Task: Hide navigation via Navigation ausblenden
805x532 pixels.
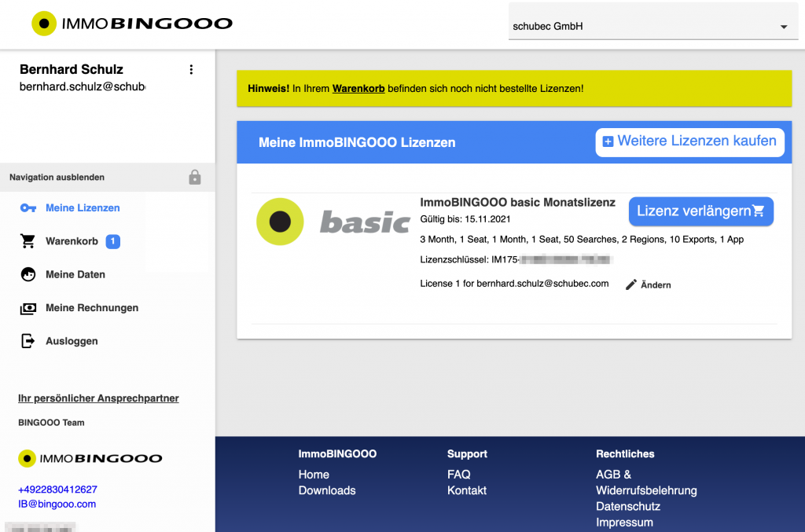Action: 57,177
